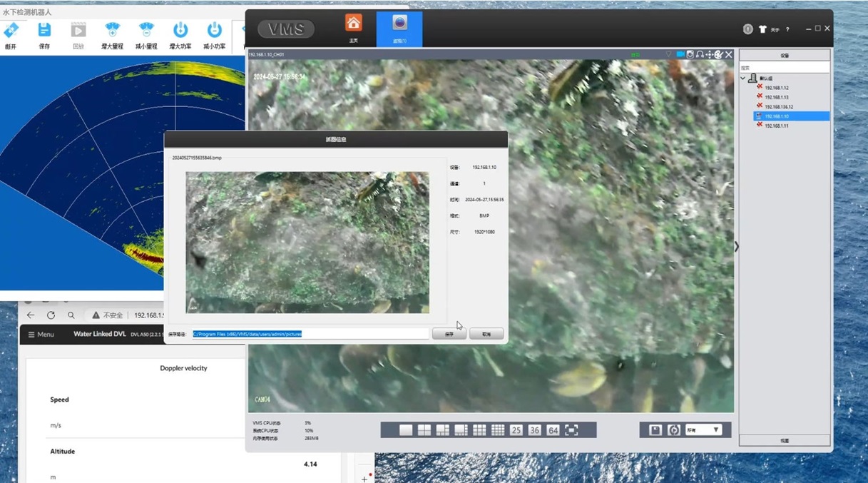Click 增大量程 increase range icon
868x483 pixels.
point(112,30)
